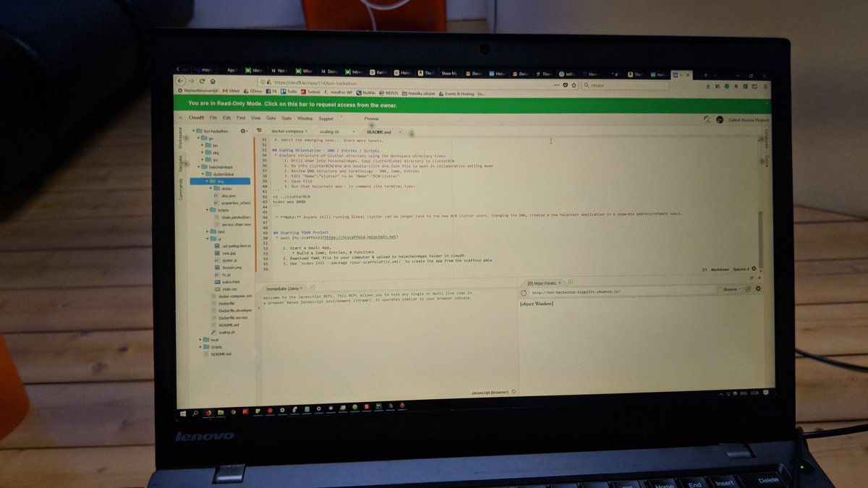
Task: Pop out preview into new window
Action: point(748,288)
